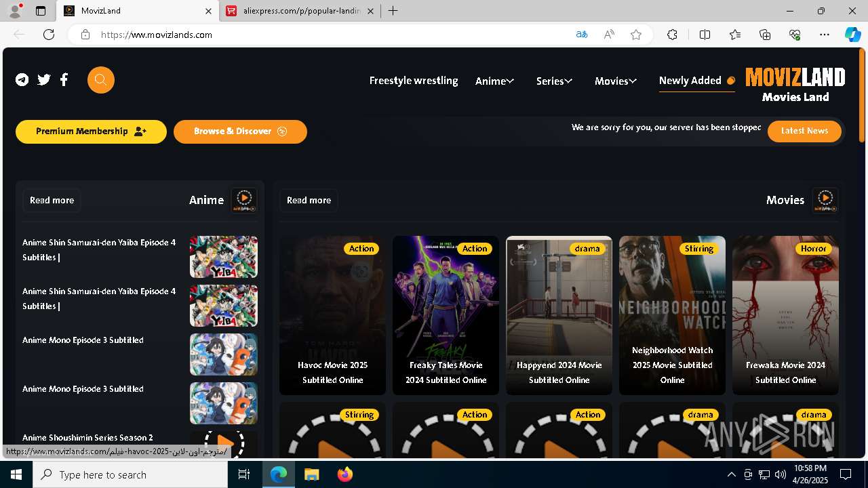Open the Copilot sidebar icon

pyautogui.click(x=853, y=35)
